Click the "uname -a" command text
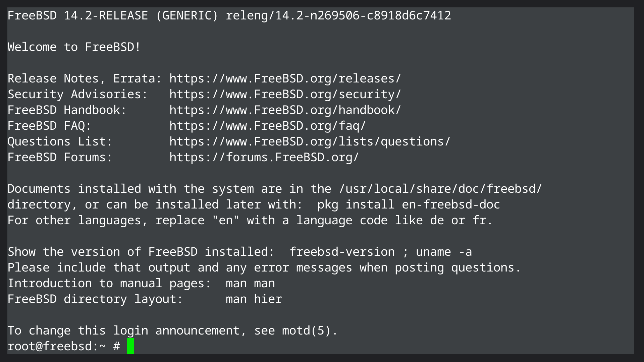644x362 pixels. 444,252
